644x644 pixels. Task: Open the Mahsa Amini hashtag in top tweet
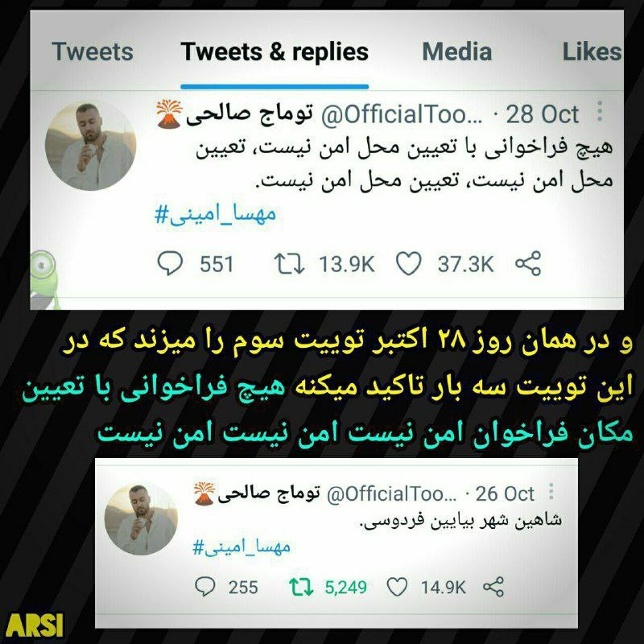coord(215,214)
